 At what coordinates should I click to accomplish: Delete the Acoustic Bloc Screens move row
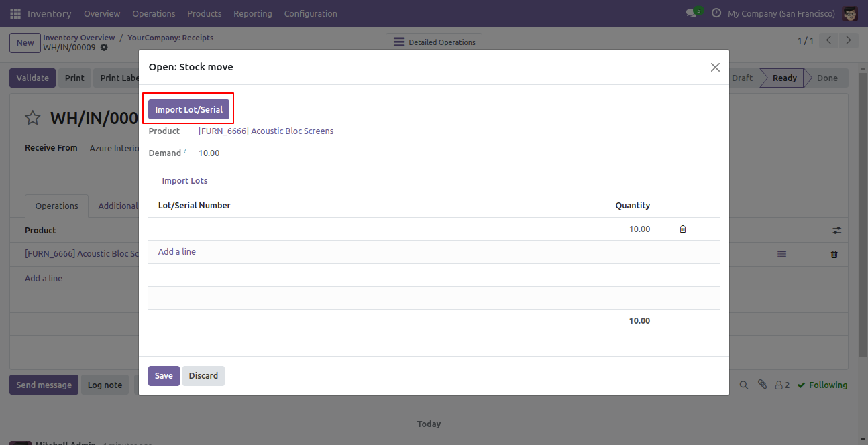(x=834, y=254)
